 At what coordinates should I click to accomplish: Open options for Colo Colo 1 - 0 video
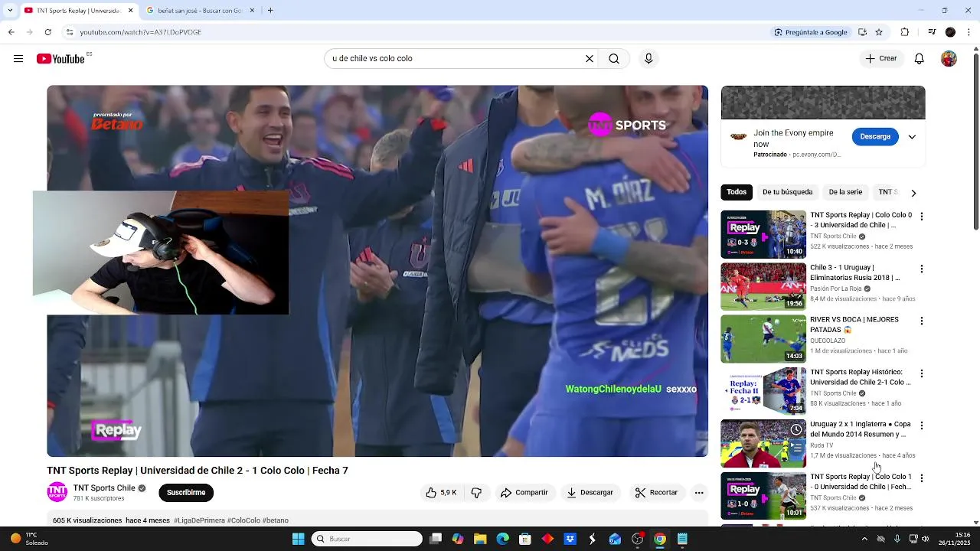click(x=922, y=478)
